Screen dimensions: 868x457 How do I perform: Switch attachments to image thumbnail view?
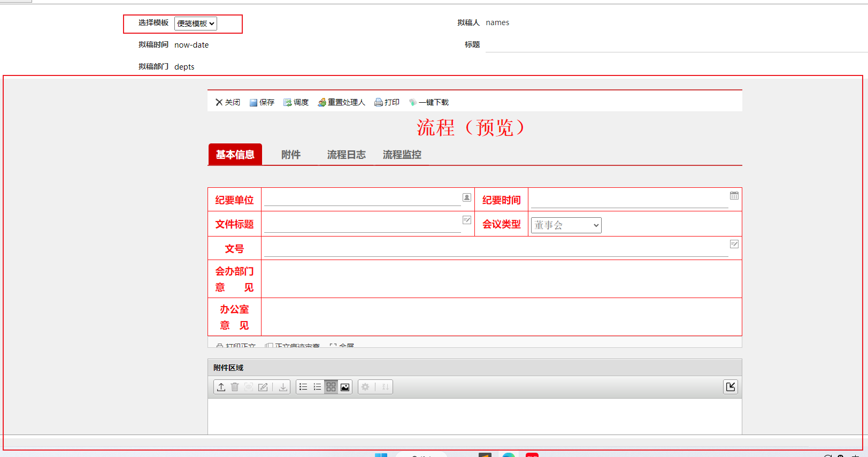(x=345, y=387)
